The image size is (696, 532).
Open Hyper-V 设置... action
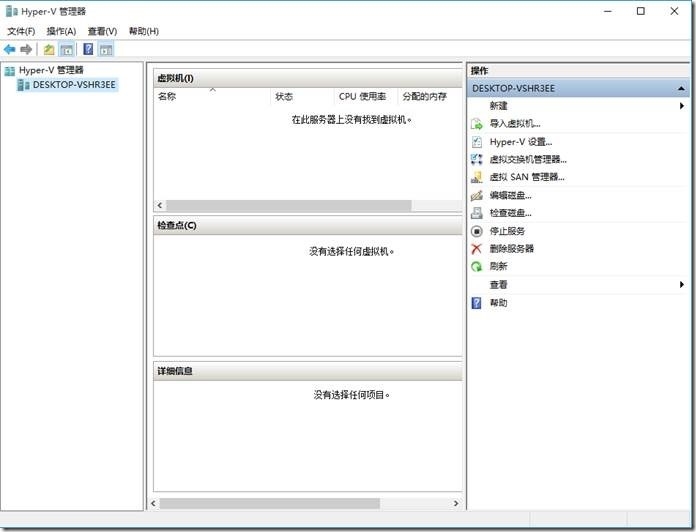[521, 142]
